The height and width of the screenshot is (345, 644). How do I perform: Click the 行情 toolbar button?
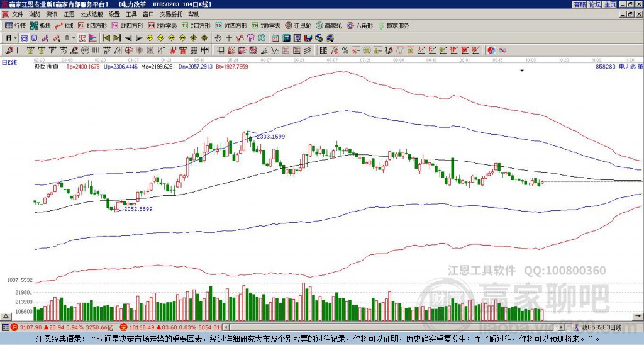point(15,25)
